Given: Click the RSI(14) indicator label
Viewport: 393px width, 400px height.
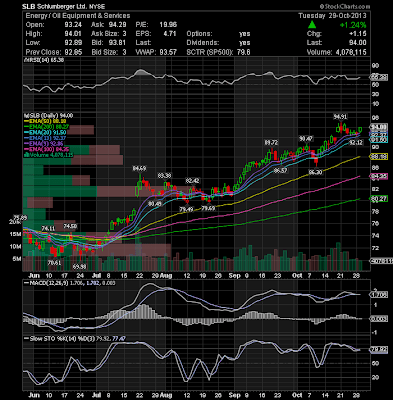Looking at the screenshot, I should (43, 60).
